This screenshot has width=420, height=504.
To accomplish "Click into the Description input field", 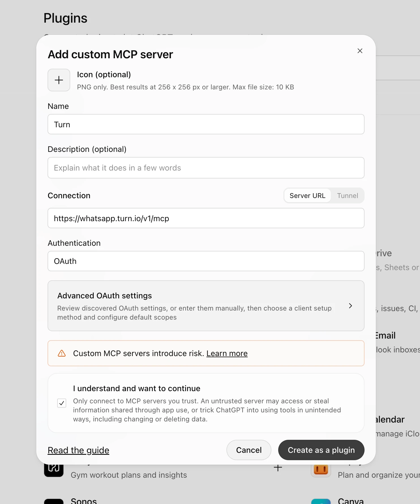I will [x=206, y=168].
